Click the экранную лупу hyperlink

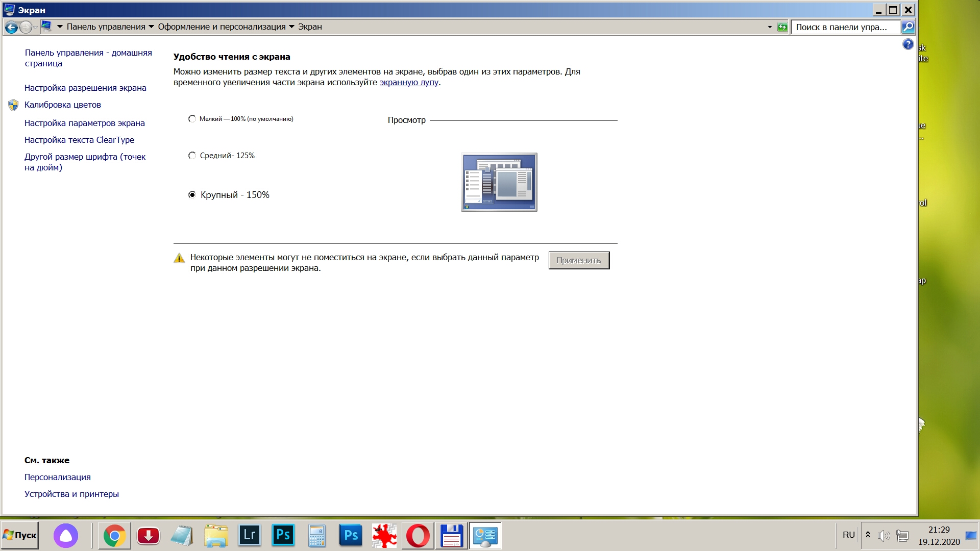409,83
